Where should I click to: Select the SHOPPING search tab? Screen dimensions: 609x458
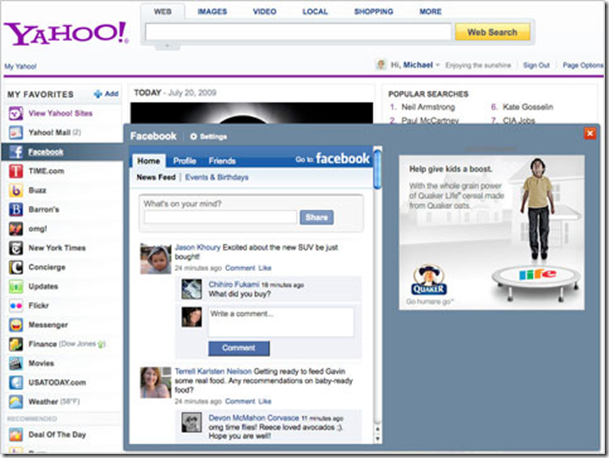coord(374,12)
